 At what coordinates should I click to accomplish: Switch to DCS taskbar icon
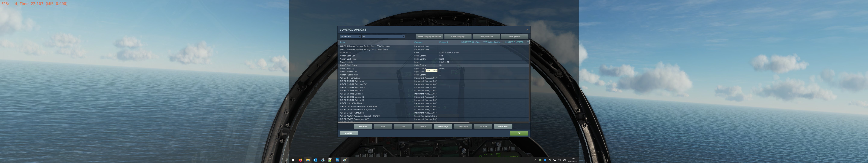coord(337,160)
